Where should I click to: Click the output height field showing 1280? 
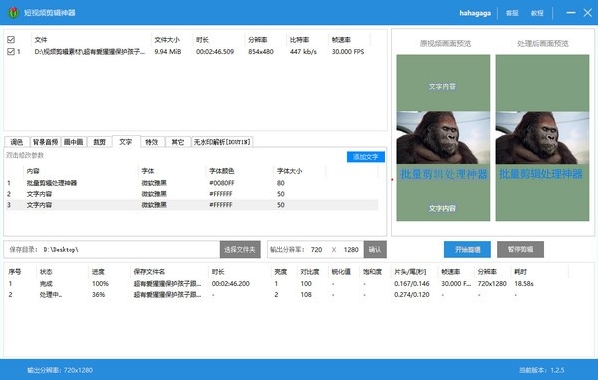[351, 250]
